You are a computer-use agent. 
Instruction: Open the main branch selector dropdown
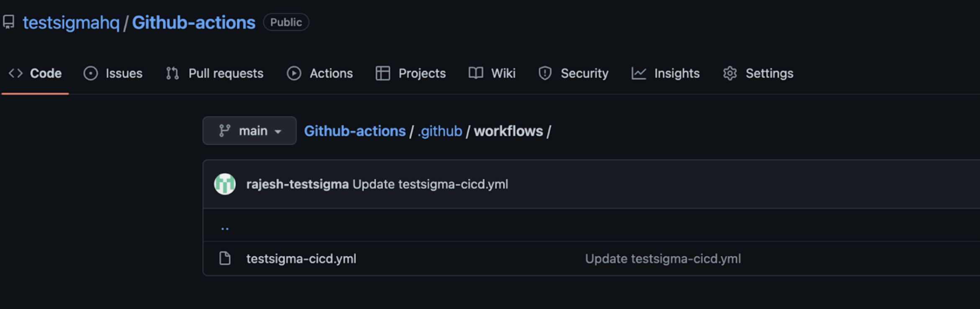point(249,131)
